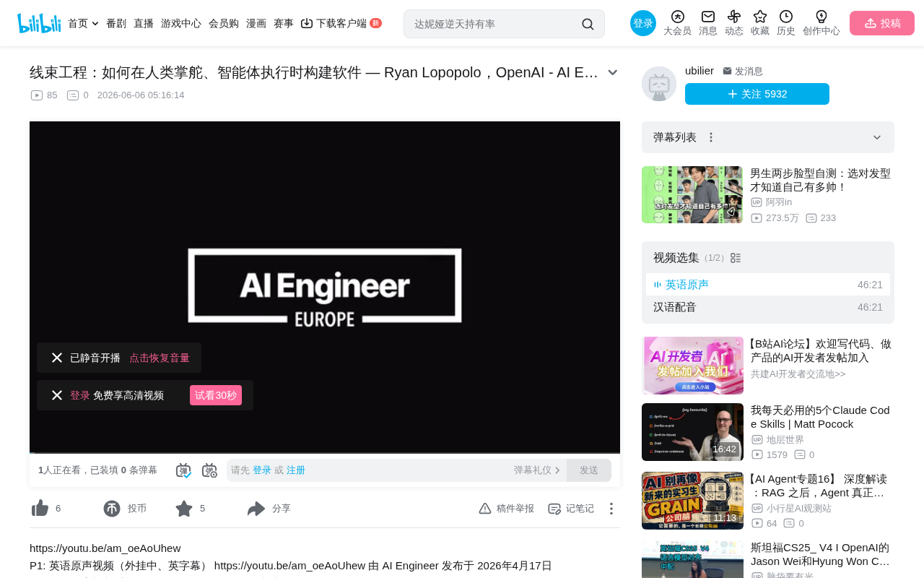Open 会员购 from navigation
The height and width of the screenshot is (578, 924).
coord(224,23)
